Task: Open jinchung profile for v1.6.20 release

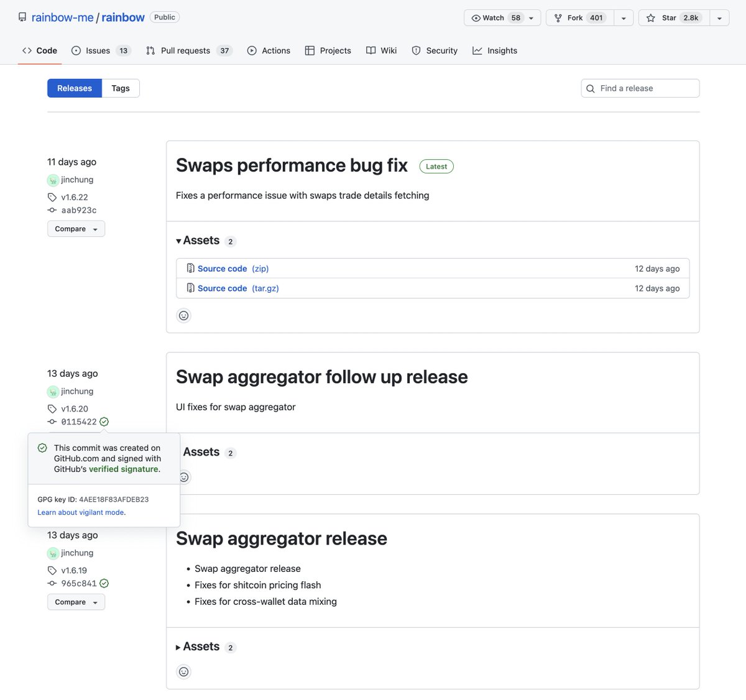Action: tap(77, 391)
